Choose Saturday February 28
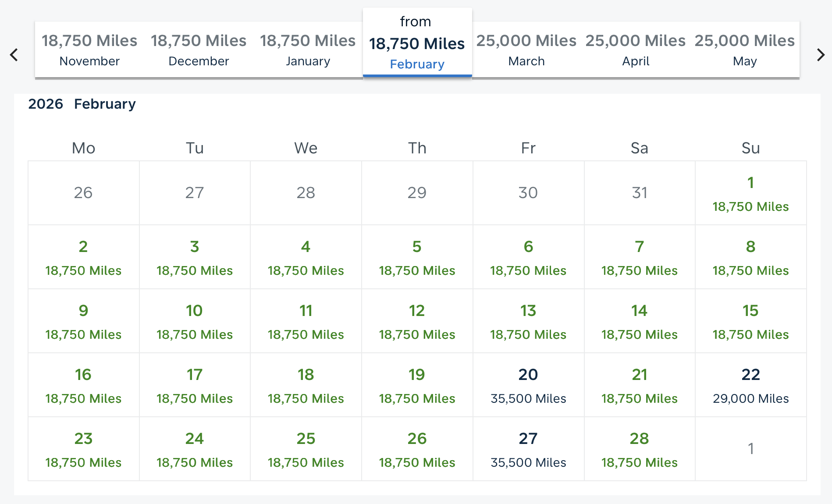Screen dimensions: 832x504 tap(639, 449)
